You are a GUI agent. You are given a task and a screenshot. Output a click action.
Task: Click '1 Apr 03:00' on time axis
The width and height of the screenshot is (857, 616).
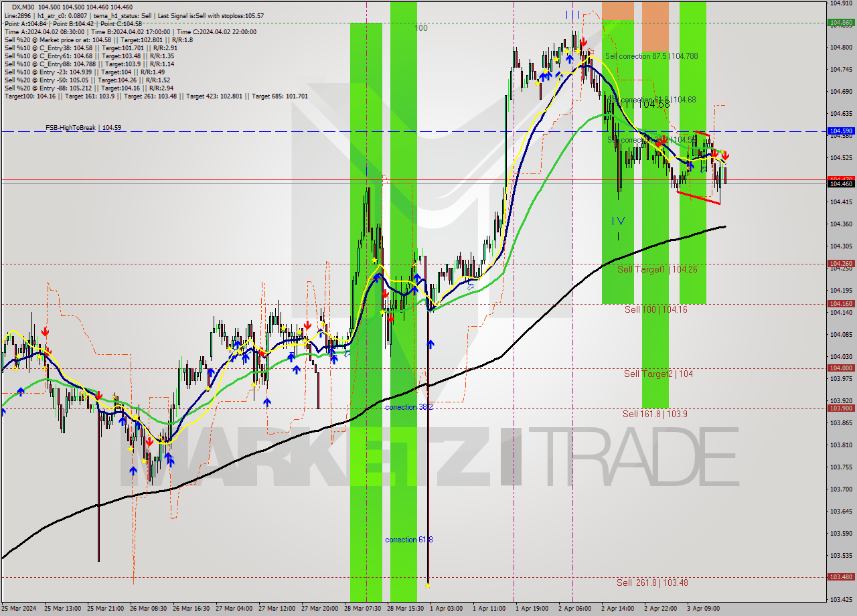[446, 609]
